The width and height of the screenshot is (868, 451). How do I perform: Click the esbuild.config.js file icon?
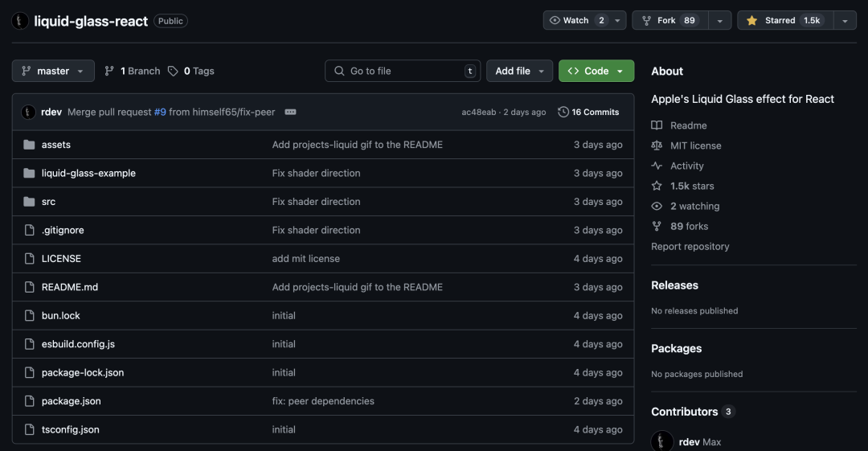point(30,344)
